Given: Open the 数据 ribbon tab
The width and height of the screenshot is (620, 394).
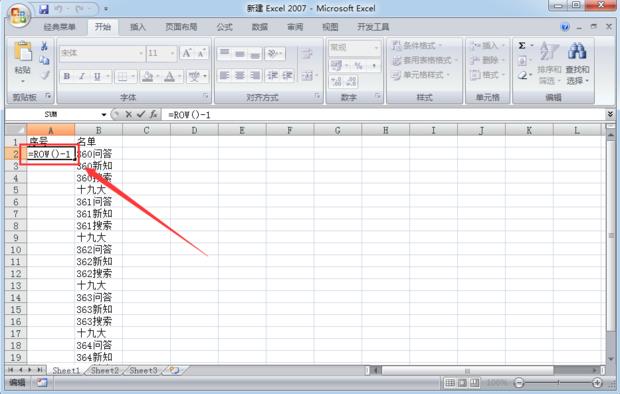Looking at the screenshot, I should tap(260, 27).
